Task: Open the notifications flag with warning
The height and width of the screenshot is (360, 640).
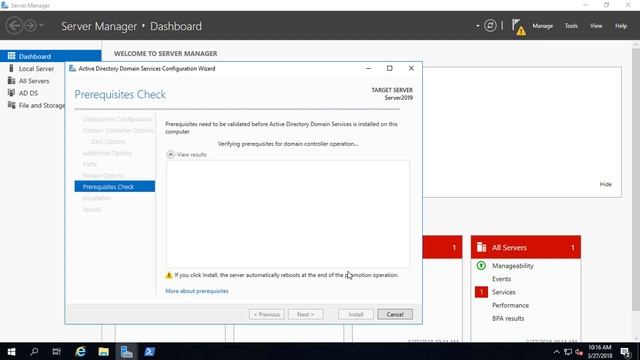Action: click(x=518, y=27)
